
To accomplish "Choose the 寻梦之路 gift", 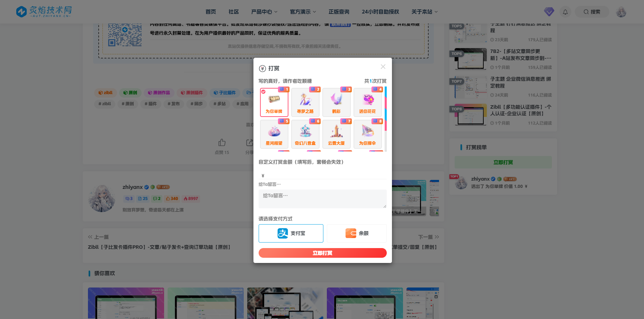I will pos(305,102).
